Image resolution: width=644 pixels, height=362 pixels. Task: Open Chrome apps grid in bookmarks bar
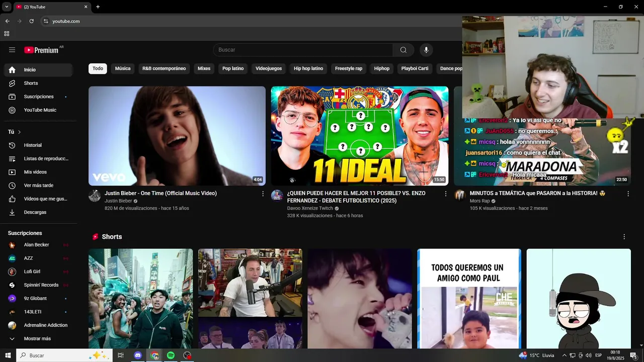pyautogui.click(x=7, y=34)
